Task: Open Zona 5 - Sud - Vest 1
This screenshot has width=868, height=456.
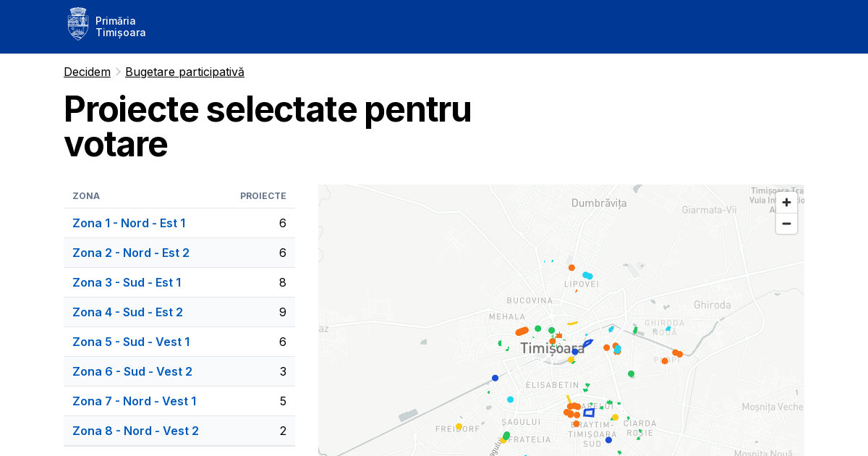Action: 131,342
